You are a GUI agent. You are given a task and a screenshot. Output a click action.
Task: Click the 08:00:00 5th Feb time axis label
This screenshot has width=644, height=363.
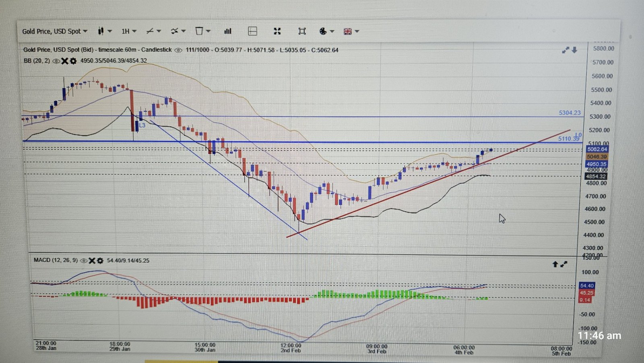(x=561, y=351)
